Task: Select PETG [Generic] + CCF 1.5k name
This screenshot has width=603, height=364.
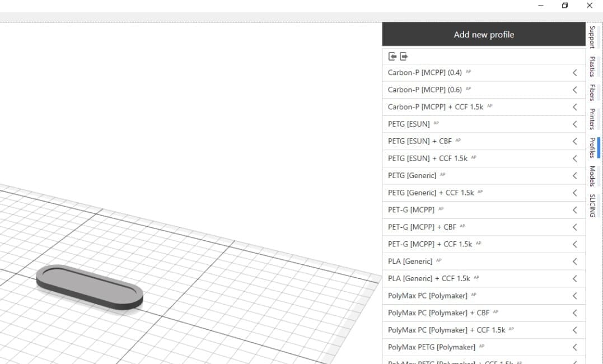Action: [x=431, y=193]
